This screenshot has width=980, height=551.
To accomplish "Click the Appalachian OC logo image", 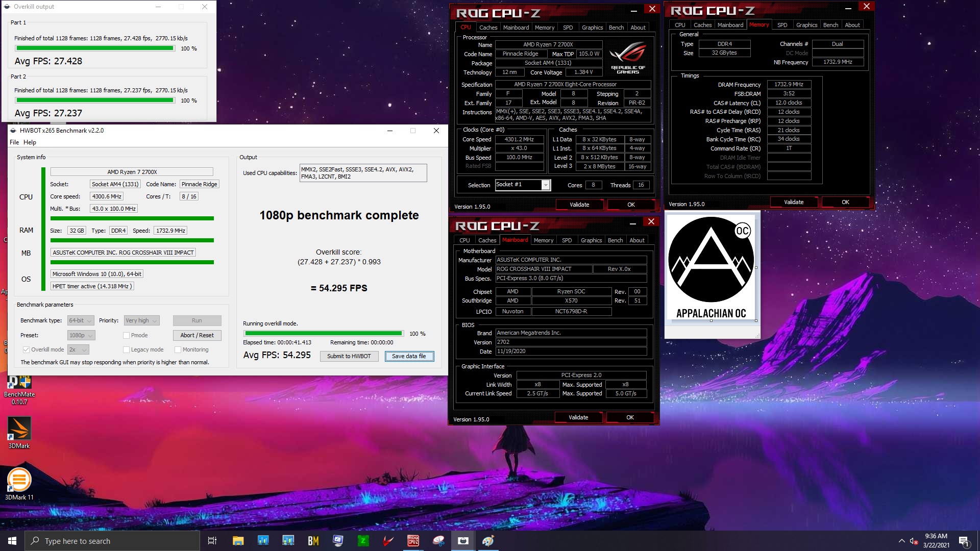I will pyautogui.click(x=711, y=267).
